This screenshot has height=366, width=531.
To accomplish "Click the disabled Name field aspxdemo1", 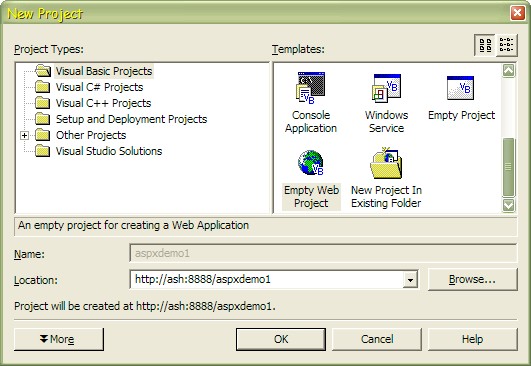I will point(323,253).
